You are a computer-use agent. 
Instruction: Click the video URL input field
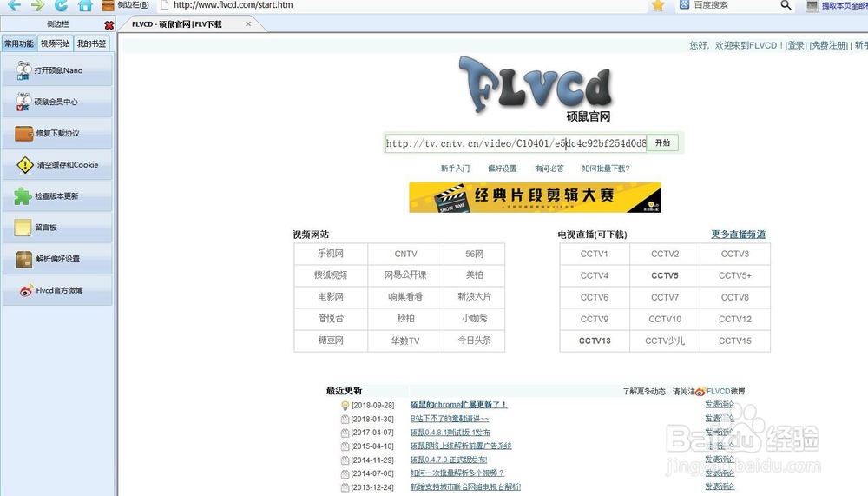pyautogui.click(x=516, y=143)
